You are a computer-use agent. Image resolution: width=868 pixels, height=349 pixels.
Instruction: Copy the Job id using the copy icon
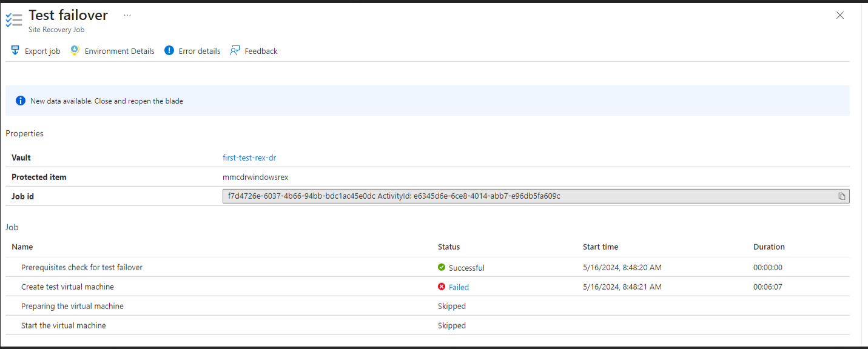(842, 196)
